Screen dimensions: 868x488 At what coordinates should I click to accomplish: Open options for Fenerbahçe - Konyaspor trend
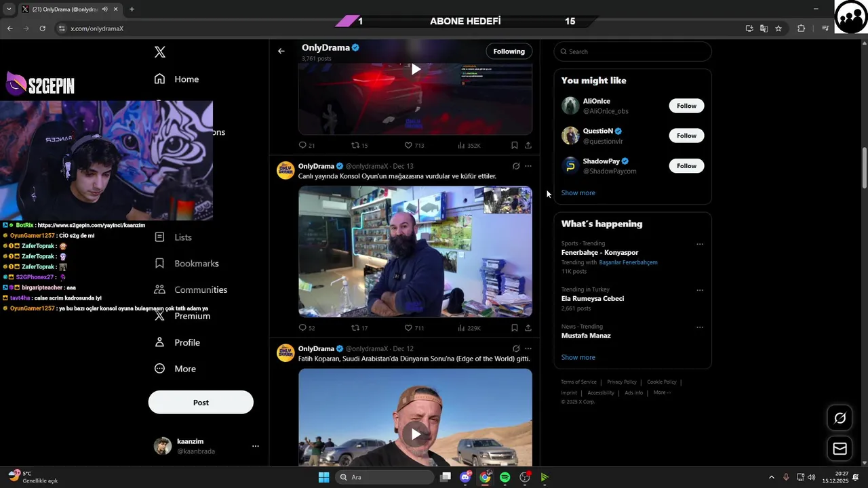700,244
